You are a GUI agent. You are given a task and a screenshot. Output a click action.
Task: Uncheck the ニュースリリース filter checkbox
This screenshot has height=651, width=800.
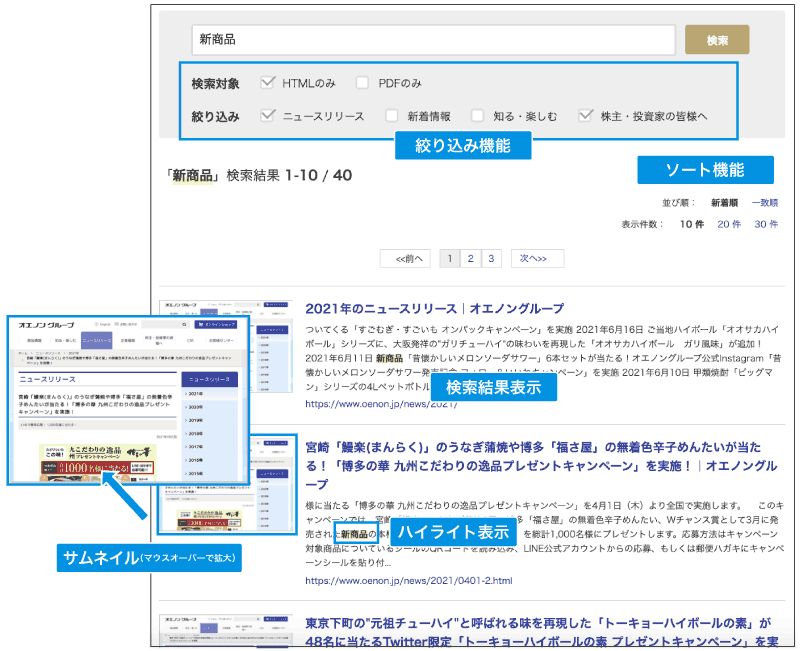(267, 115)
